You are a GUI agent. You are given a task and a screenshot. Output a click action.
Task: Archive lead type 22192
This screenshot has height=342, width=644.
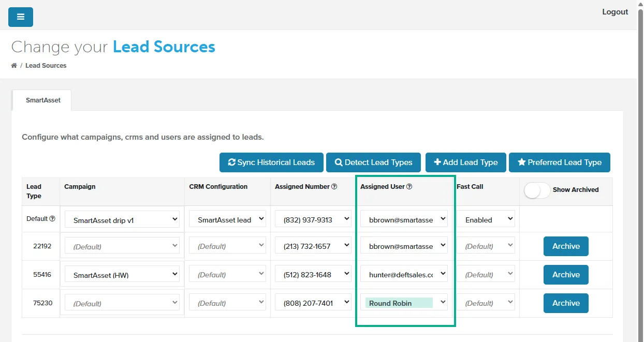click(566, 246)
